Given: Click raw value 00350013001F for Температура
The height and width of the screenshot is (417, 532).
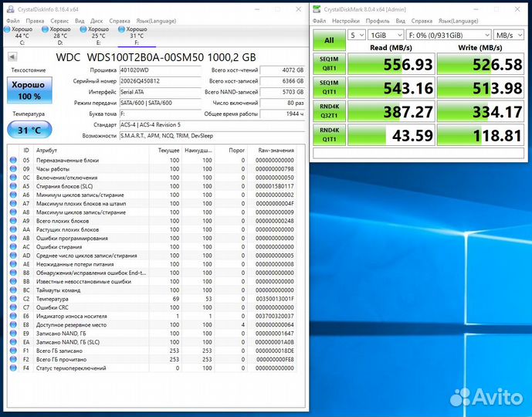Looking at the screenshot, I should (x=274, y=299).
